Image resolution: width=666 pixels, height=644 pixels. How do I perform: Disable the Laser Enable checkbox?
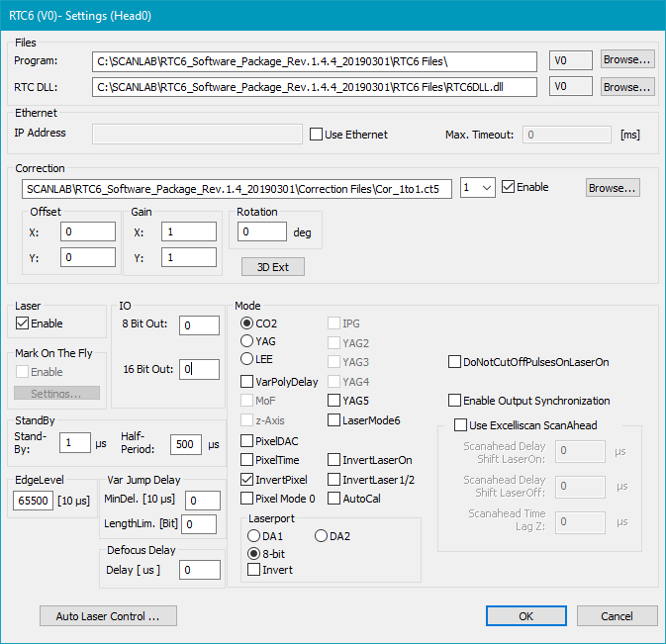click(x=23, y=323)
